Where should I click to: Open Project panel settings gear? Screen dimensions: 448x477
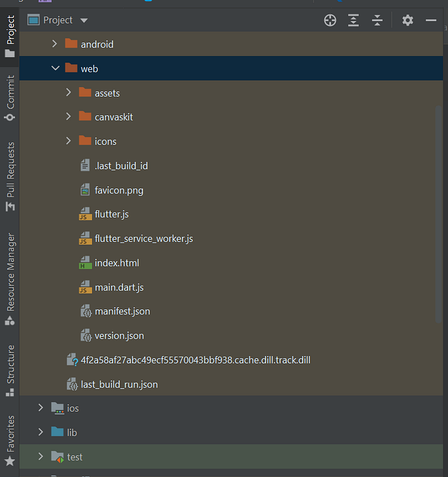408,20
